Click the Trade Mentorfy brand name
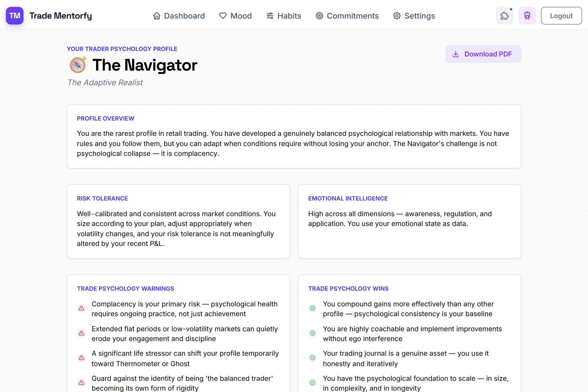Viewport: 588px width, 392px height. click(61, 16)
